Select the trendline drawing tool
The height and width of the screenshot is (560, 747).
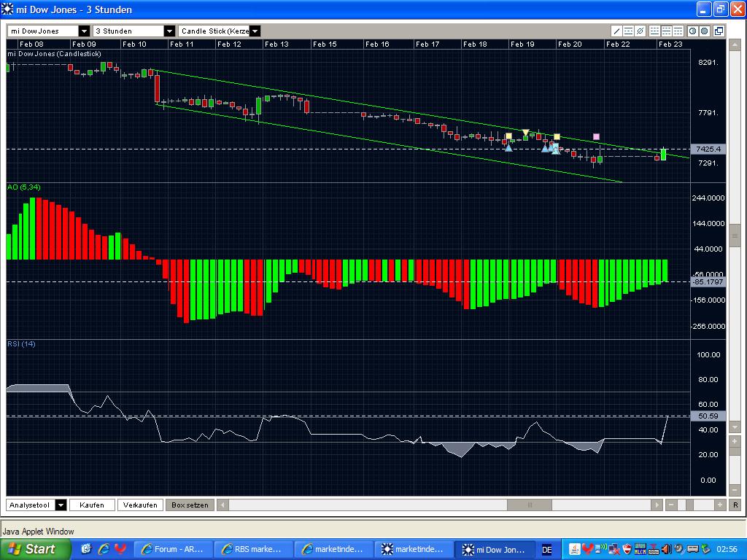616,31
